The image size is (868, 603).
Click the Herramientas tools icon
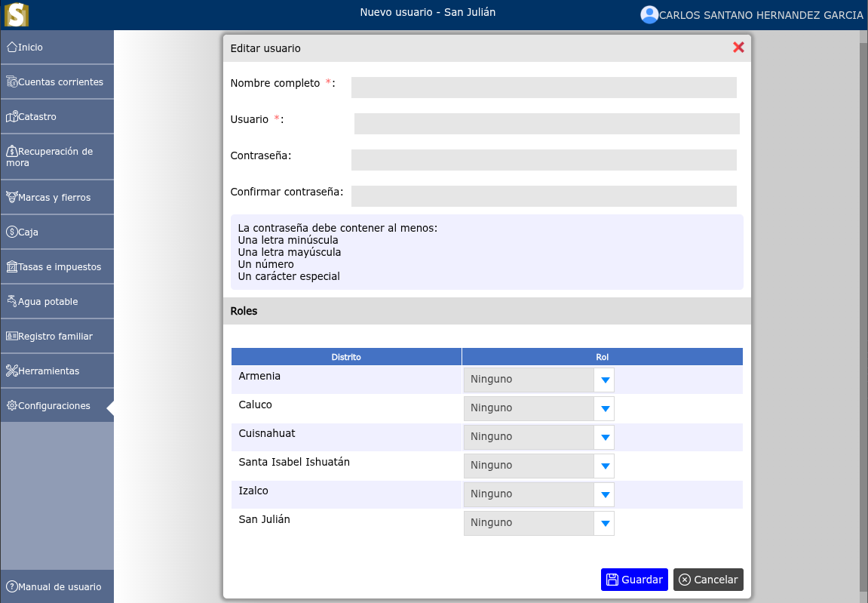[x=11, y=371]
